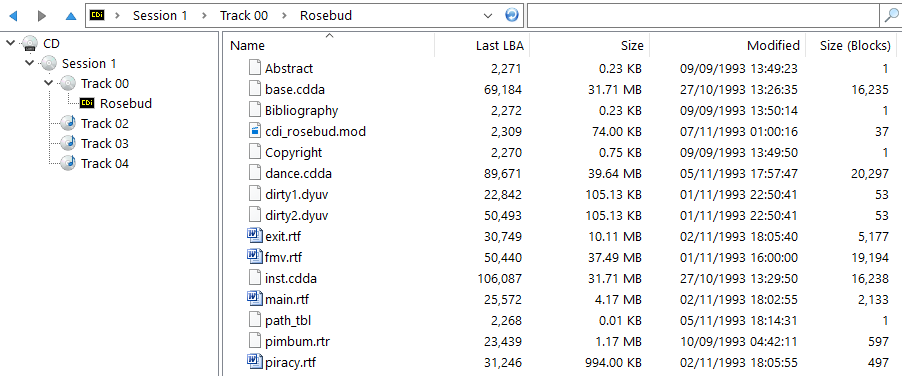Click the Copyright file icon

[255, 152]
